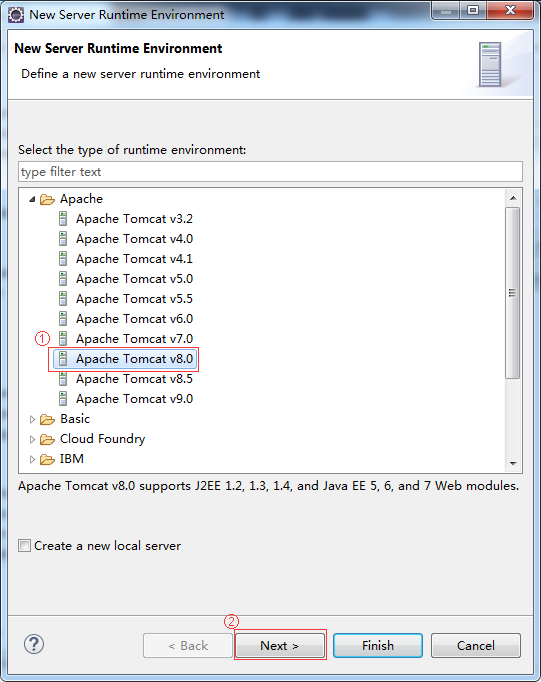The height and width of the screenshot is (682, 541).
Task: Select Apache Tomcat v3.2 text
Action: click(134, 219)
